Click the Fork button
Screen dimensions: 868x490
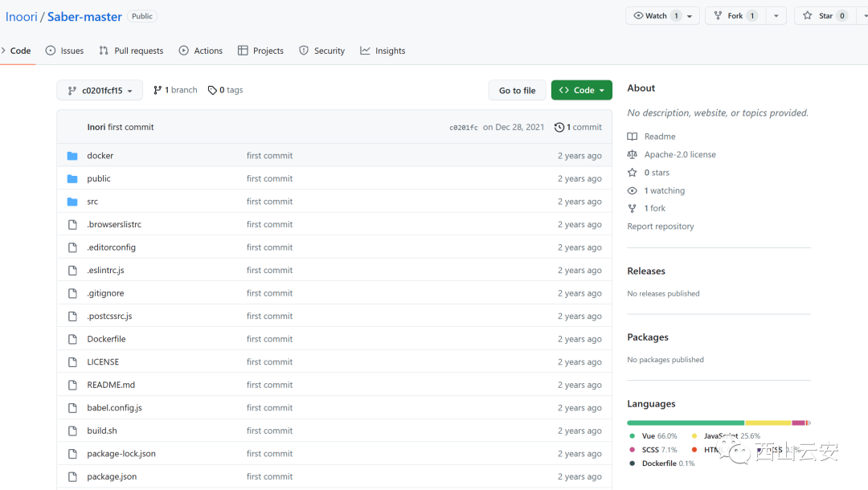[735, 16]
